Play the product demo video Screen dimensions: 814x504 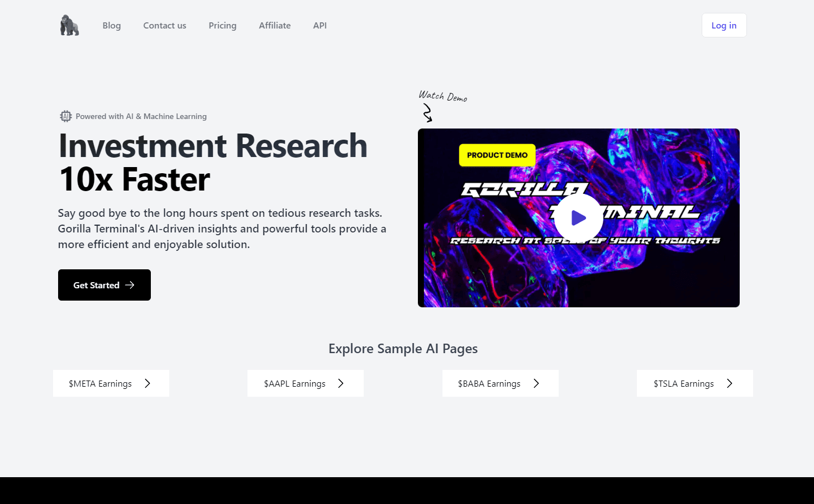[x=578, y=218]
